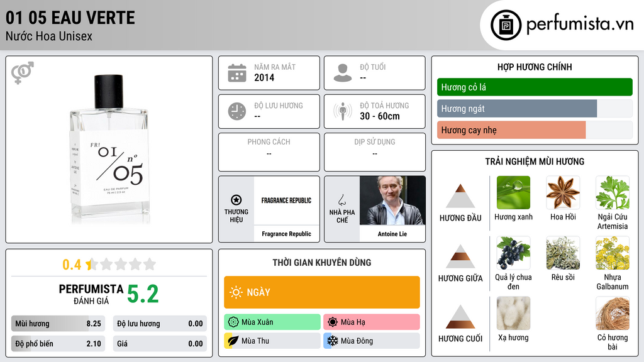Open the Nhựa Galbanum note image

pyautogui.click(x=613, y=253)
